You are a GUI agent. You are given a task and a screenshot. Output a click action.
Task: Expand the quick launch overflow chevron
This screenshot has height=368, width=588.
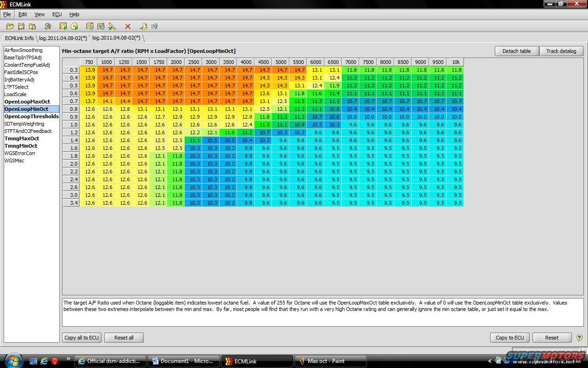click(68, 359)
